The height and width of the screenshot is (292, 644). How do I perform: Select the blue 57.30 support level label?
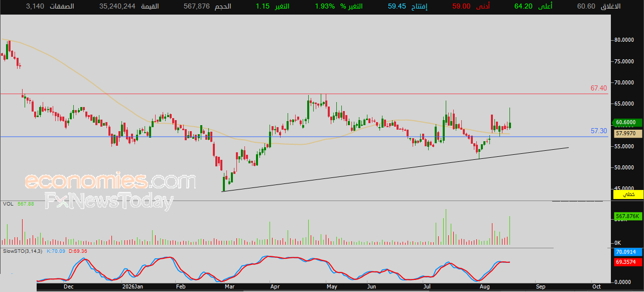599,131
